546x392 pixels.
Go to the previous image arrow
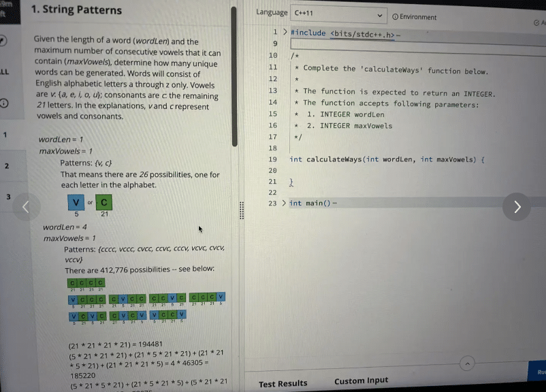click(26, 207)
